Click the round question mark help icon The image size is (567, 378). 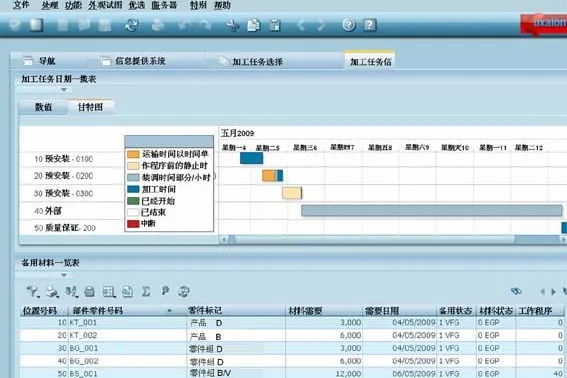(x=349, y=25)
